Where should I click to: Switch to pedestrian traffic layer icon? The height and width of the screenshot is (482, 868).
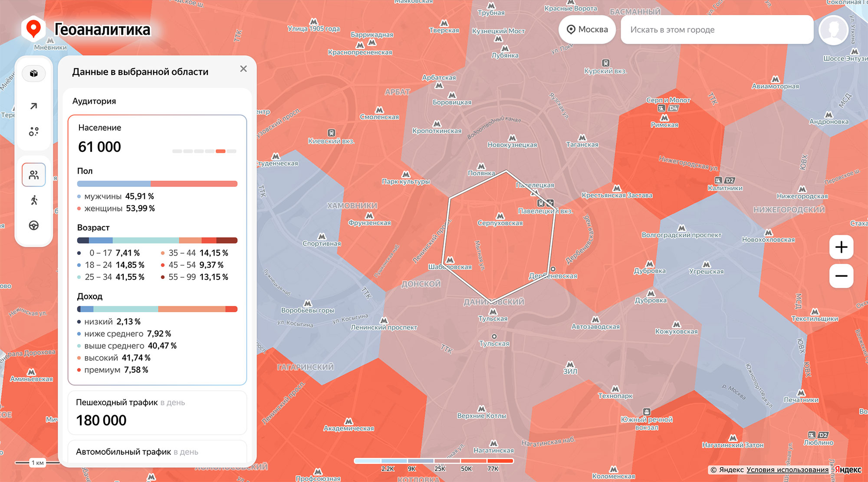click(34, 200)
